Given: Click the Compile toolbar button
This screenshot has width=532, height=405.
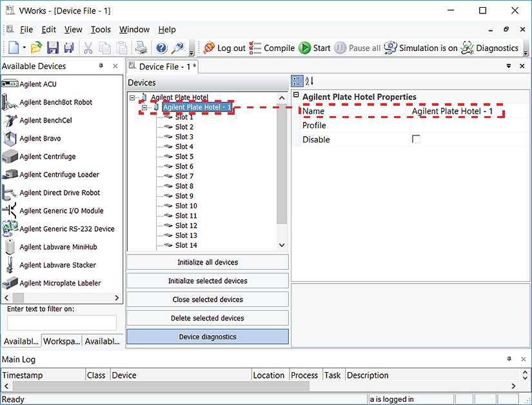Looking at the screenshot, I should click(271, 48).
